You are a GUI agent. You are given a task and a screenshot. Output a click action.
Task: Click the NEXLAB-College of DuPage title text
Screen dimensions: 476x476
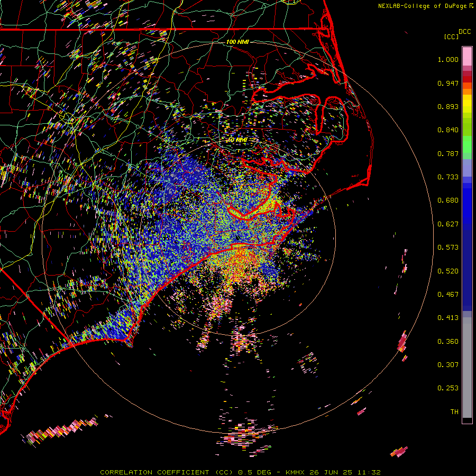point(425,6)
